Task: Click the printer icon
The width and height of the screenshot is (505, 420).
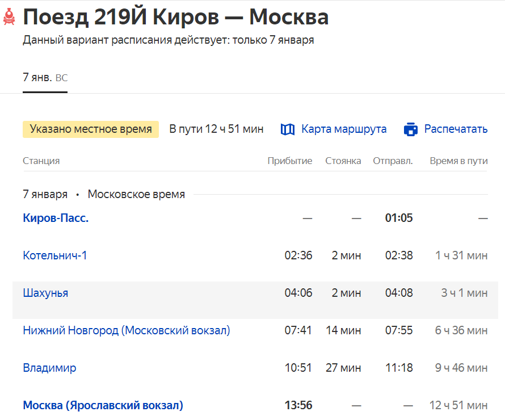Action: click(411, 129)
